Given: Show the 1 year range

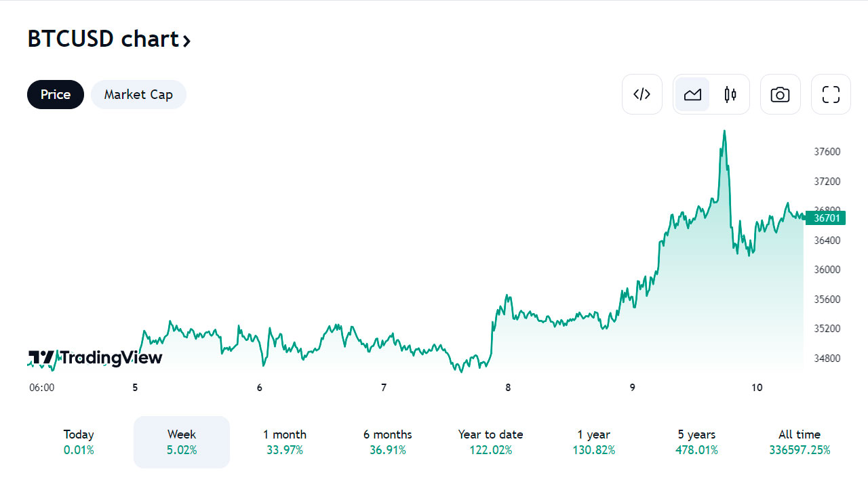Looking at the screenshot, I should 594,442.
